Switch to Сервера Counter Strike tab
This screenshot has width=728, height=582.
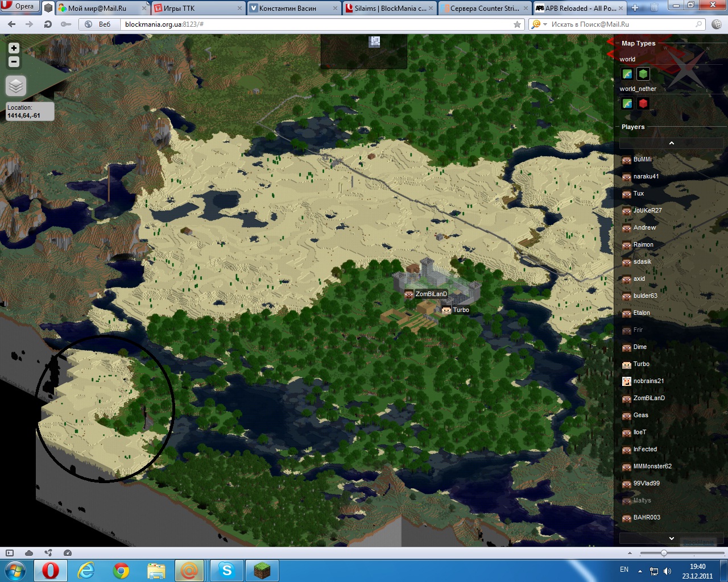point(485,9)
